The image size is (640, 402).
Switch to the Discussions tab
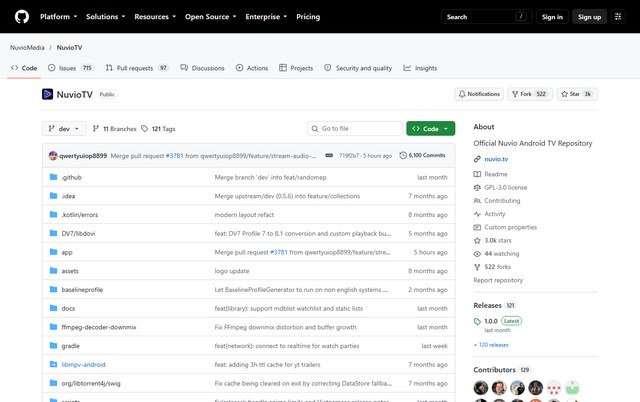[202, 68]
